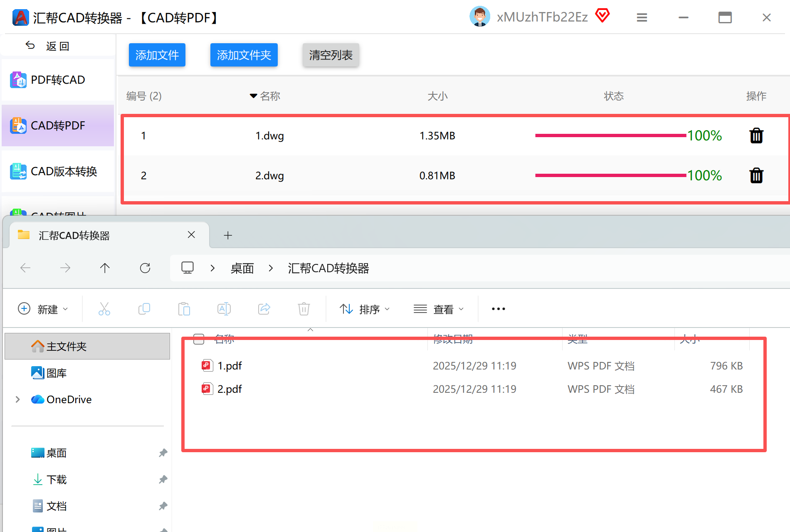
Task: Tick the select-all checkbox in Explorer header
Action: coord(199,339)
